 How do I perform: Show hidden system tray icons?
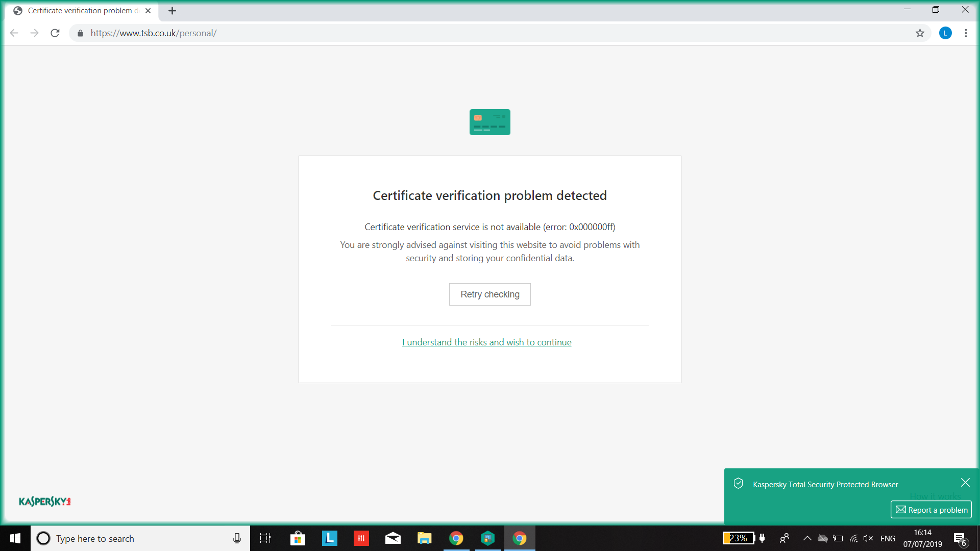tap(807, 538)
